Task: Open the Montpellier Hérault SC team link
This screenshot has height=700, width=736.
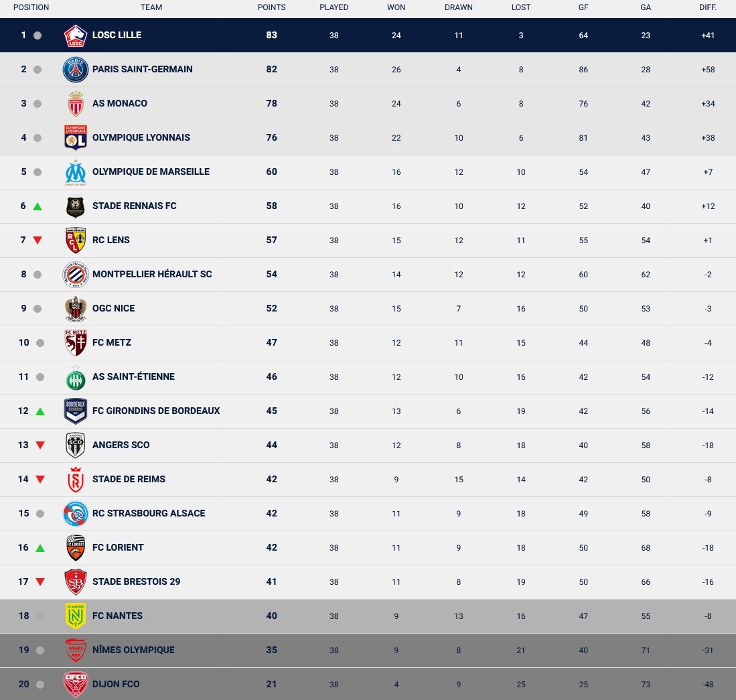Action: click(152, 274)
